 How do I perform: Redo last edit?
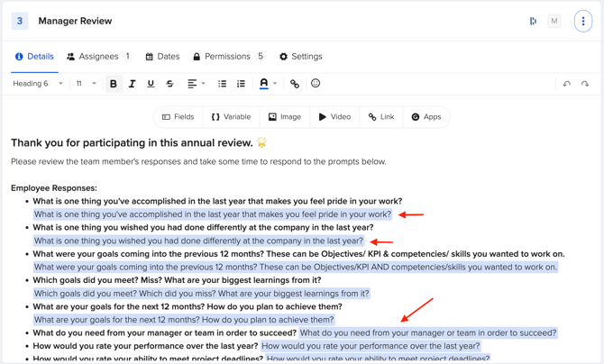click(x=585, y=84)
